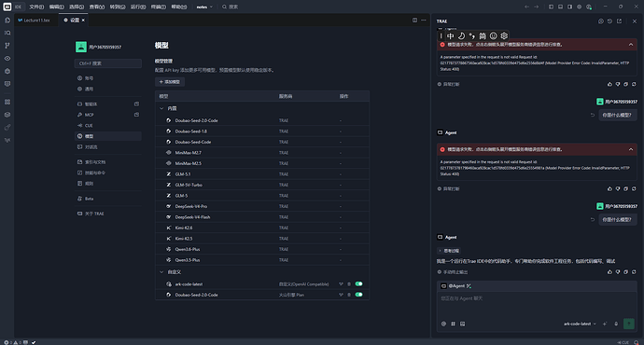Open settings gear icon in title bar
Screen dimensions: 644x345
pos(579,7)
